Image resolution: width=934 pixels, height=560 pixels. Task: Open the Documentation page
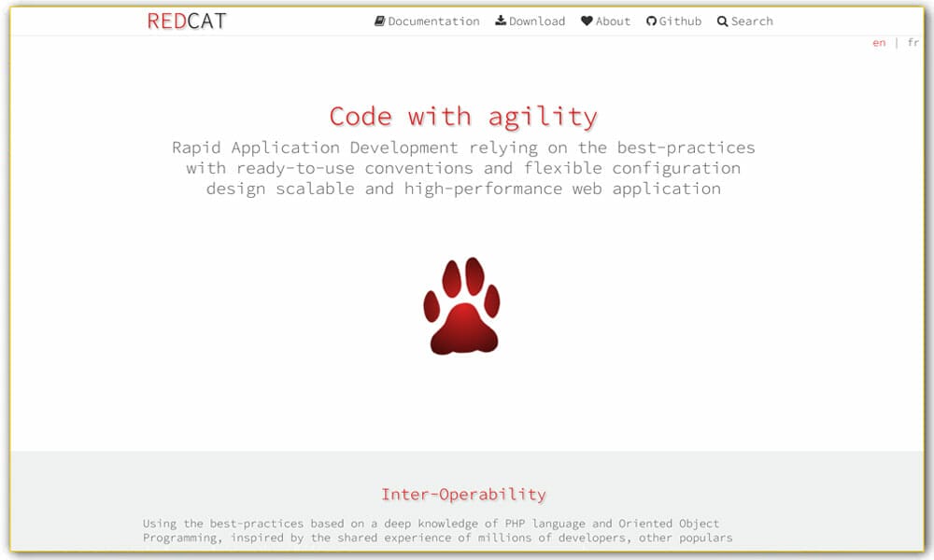tap(432, 21)
